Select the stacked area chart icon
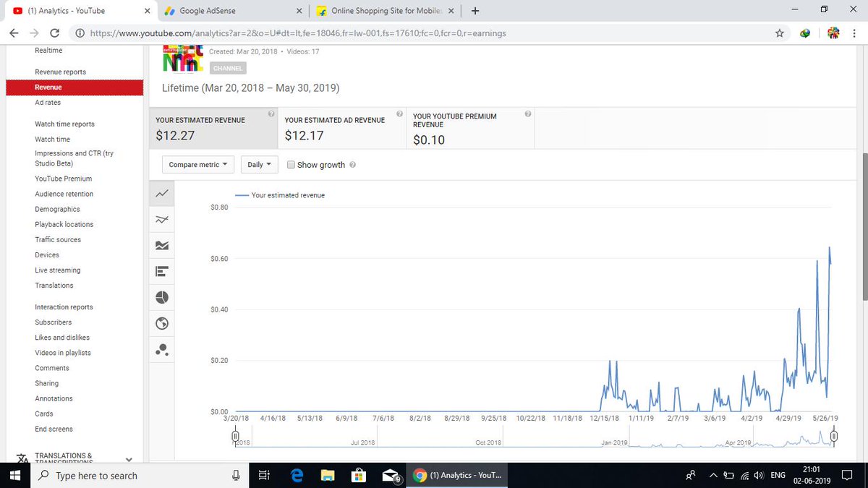 pos(162,246)
